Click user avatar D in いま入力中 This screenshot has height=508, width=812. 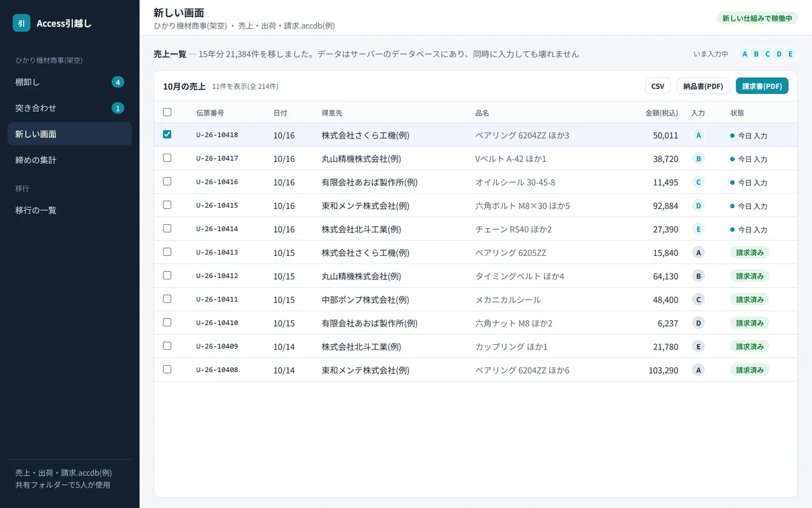[779, 54]
